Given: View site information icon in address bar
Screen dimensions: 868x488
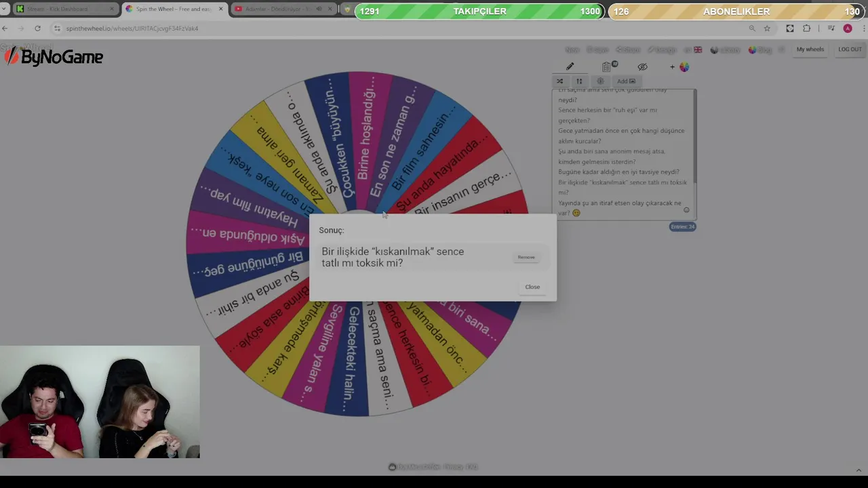Looking at the screenshot, I should pos(58,28).
